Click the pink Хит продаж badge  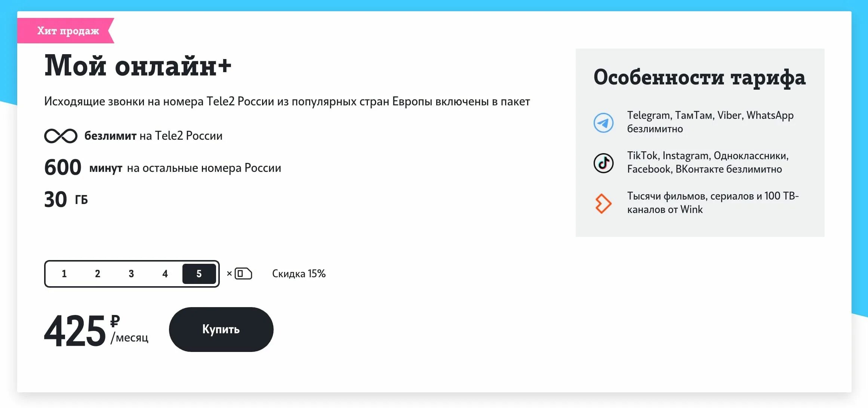pyautogui.click(x=66, y=31)
